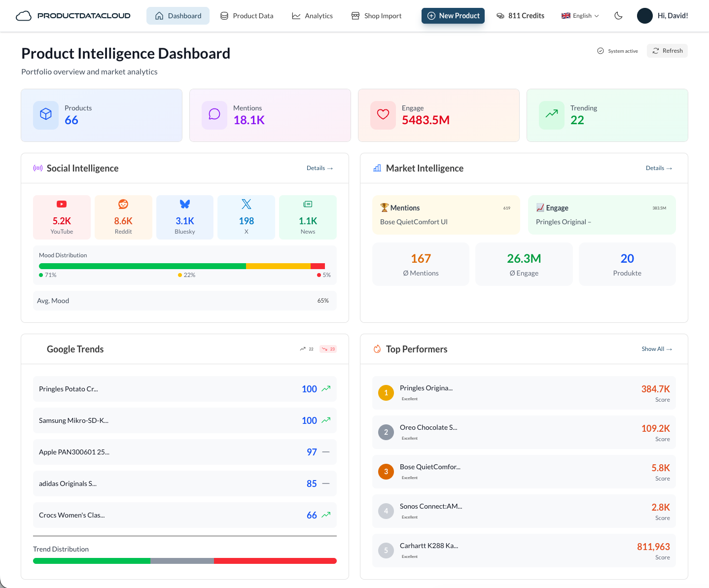Click "Pringles Potato Cr..." in Google Trends
The image size is (709, 588).
coord(69,389)
